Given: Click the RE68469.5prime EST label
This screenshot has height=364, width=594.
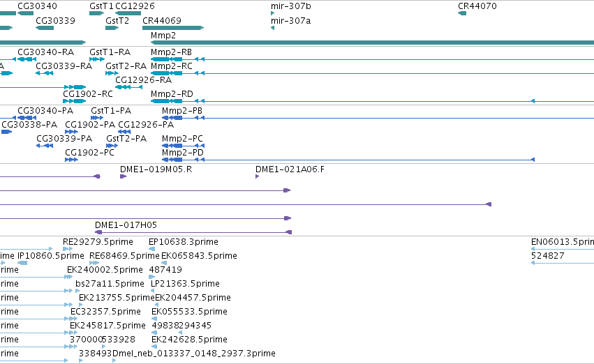Looking at the screenshot, I should pyautogui.click(x=124, y=256).
